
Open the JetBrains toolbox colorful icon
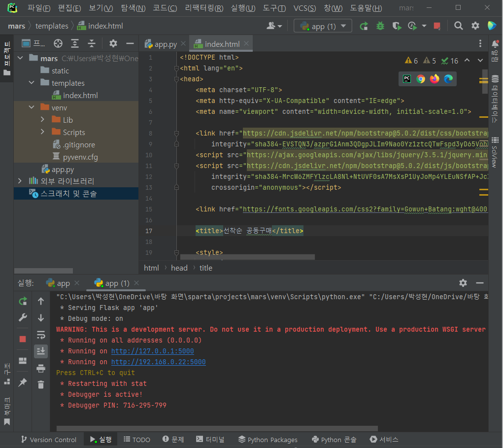[492, 26]
